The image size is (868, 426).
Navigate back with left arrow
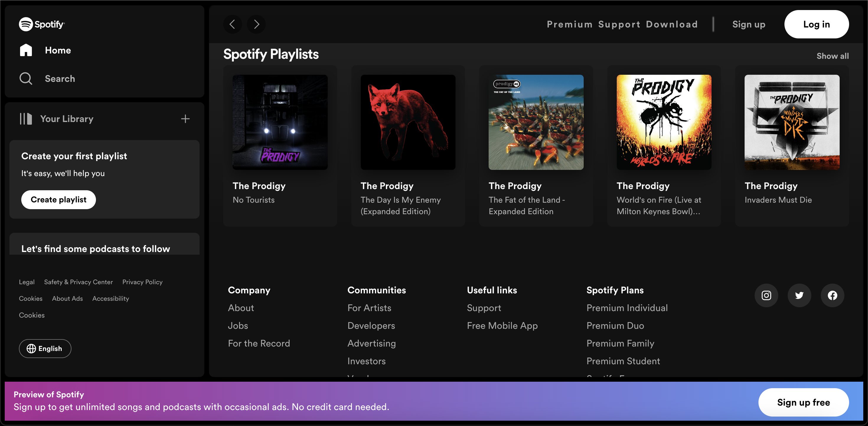pos(232,24)
